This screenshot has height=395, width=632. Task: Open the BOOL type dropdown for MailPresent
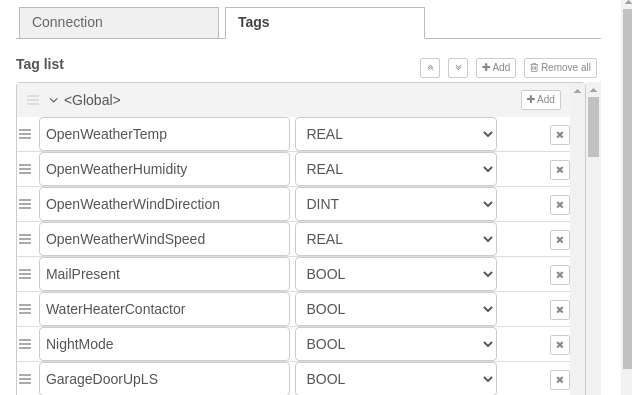pyautogui.click(x=396, y=274)
